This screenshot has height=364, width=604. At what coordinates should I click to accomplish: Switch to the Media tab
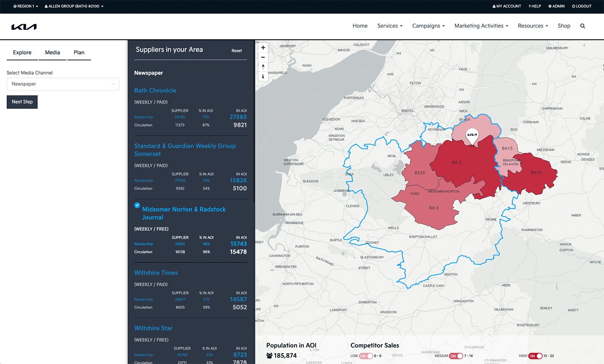pos(52,52)
